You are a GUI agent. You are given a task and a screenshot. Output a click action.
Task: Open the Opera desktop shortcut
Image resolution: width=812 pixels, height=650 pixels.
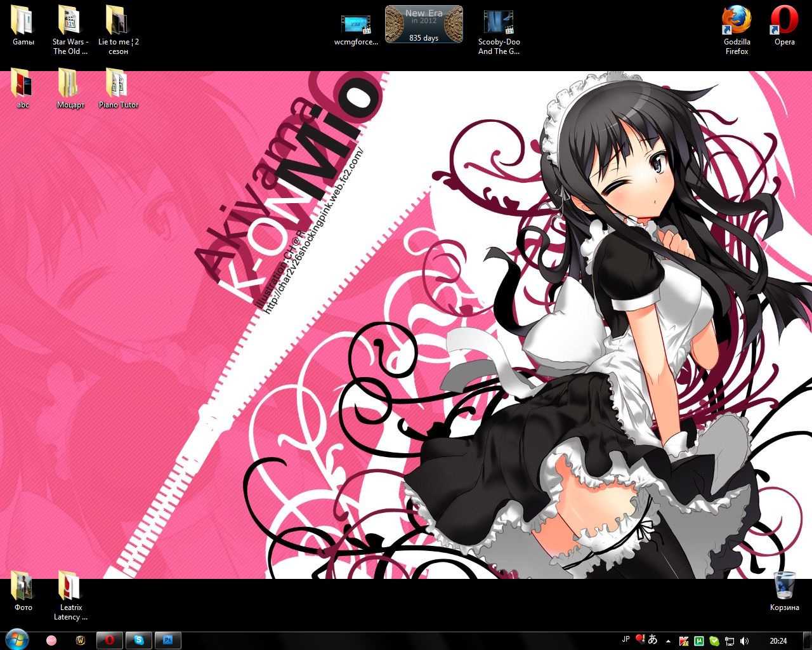[x=784, y=22]
